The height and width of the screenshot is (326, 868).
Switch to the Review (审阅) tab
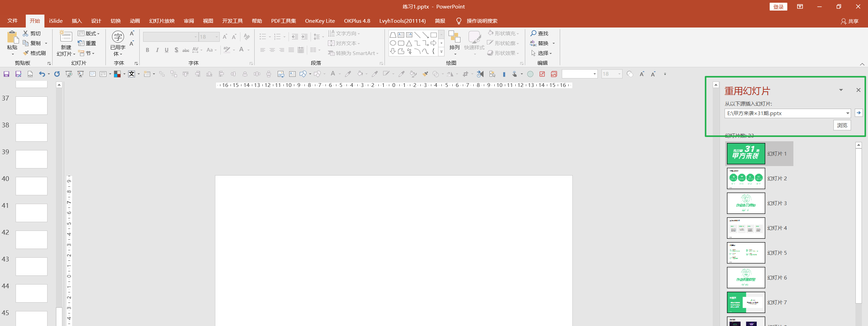pos(189,21)
